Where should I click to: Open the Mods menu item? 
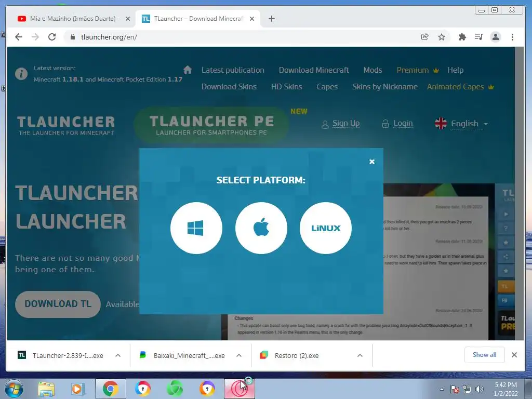tap(373, 70)
